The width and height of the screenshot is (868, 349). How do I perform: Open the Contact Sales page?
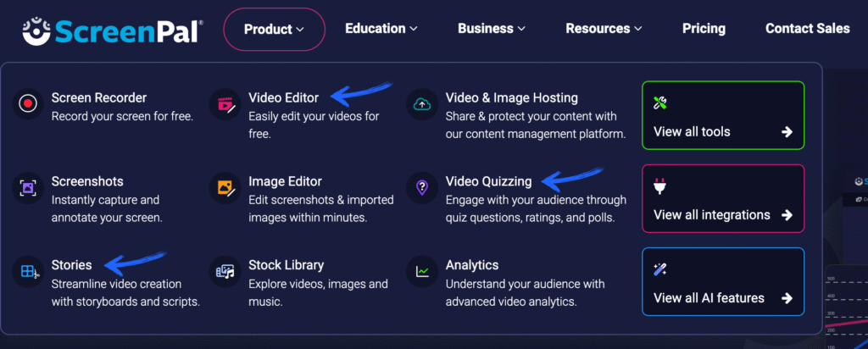[807, 29]
